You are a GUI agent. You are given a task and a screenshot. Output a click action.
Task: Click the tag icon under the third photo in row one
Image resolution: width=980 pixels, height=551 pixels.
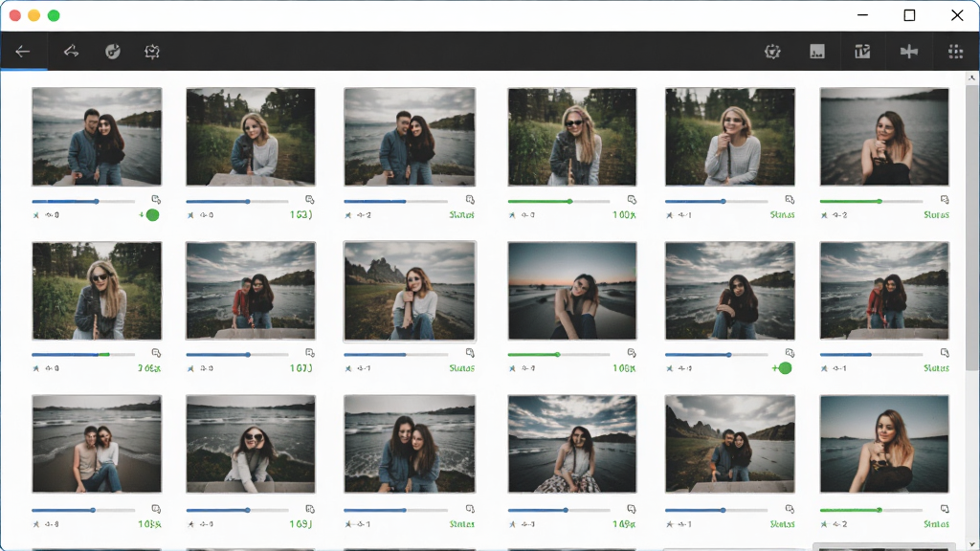(470, 199)
